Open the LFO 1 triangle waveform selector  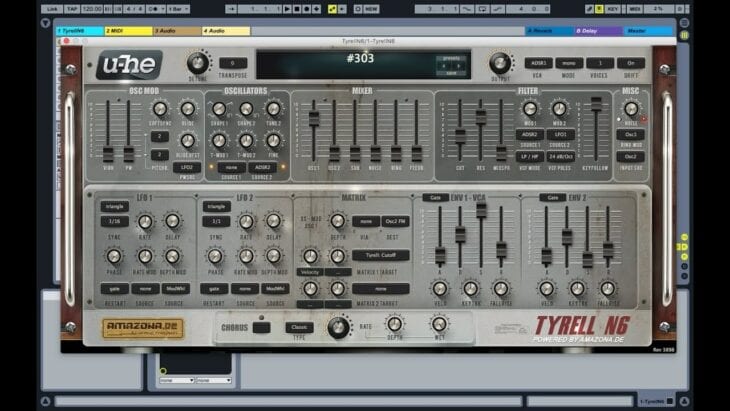115,206
